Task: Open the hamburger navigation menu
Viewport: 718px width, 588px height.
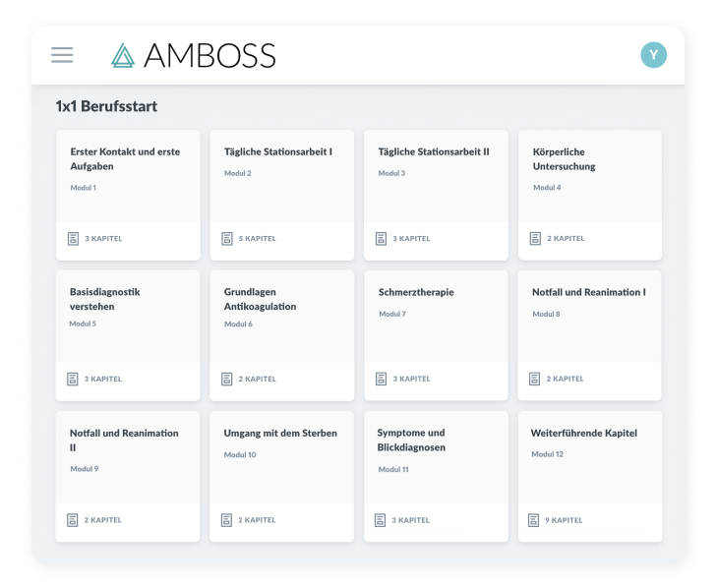Action: (62, 55)
